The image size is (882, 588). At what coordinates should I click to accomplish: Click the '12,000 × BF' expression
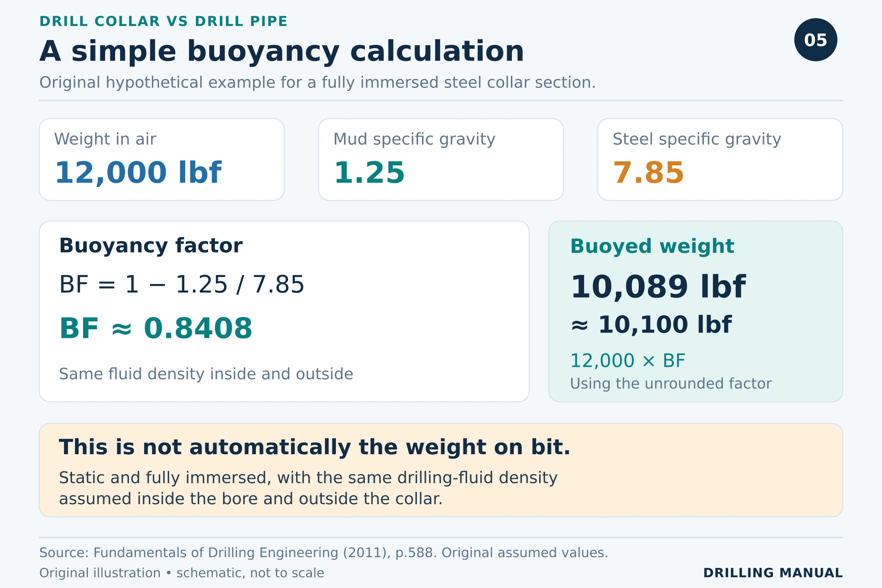coord(628,361)
